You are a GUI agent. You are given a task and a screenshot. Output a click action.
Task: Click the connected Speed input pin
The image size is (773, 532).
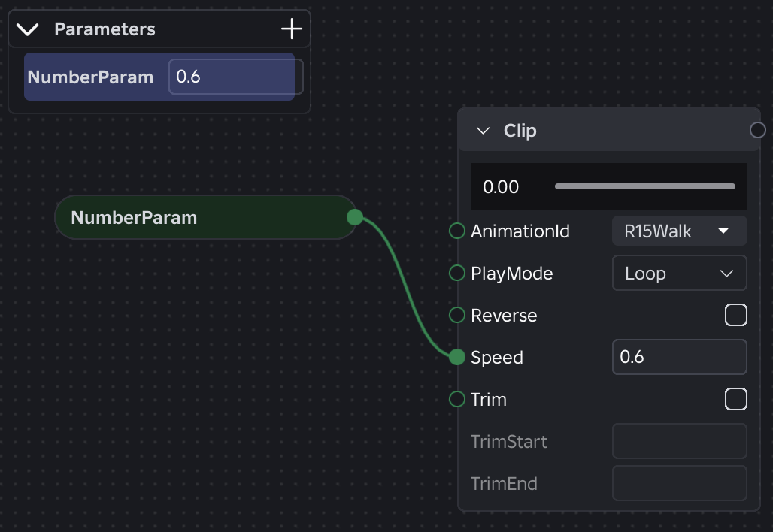pos(457,357)
